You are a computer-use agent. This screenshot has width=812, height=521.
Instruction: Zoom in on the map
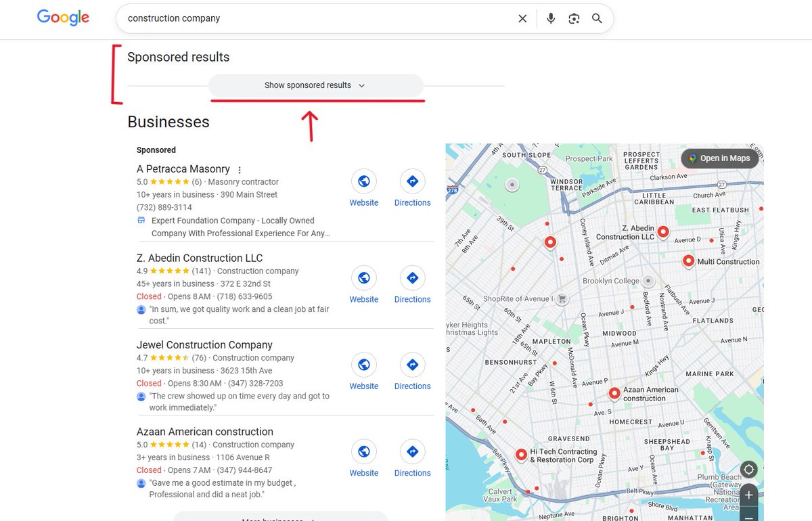[749, 495]
